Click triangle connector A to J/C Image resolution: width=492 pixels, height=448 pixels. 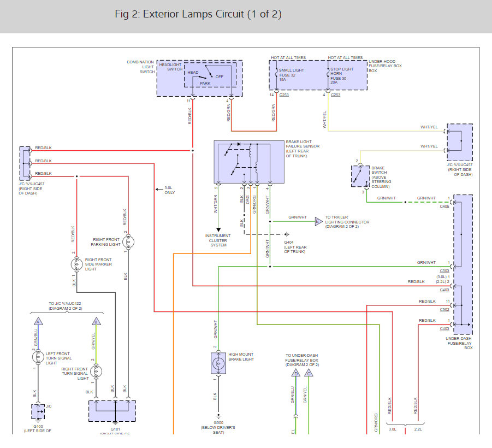point(38,321)
